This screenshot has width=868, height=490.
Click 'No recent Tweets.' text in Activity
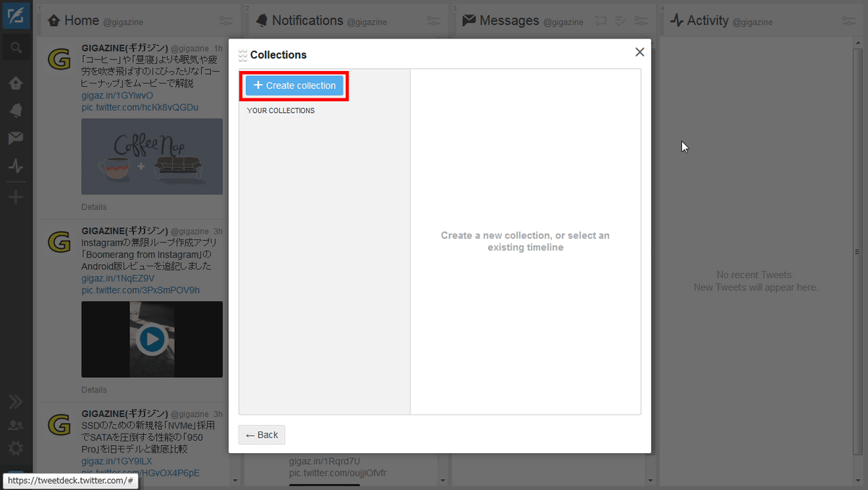pyautogui.click(x=755, y=275)
